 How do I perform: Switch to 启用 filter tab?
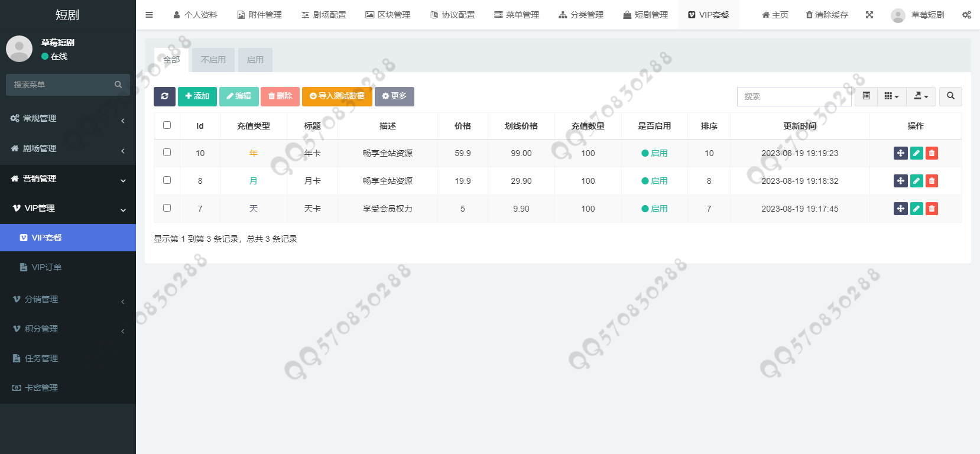[255, 60]
